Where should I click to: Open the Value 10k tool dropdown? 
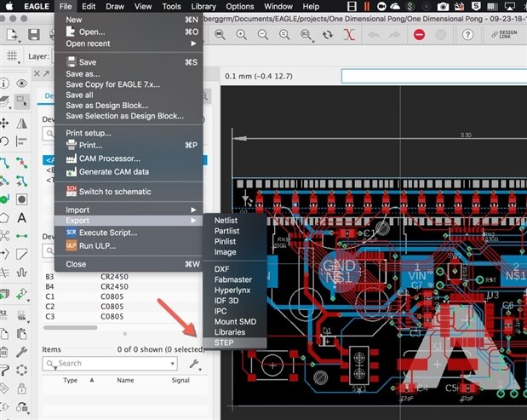click(22, 315)
